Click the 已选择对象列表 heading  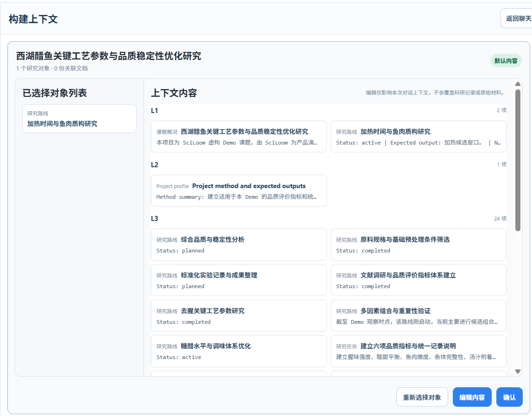pyautogui.click(x=55, y=93)
